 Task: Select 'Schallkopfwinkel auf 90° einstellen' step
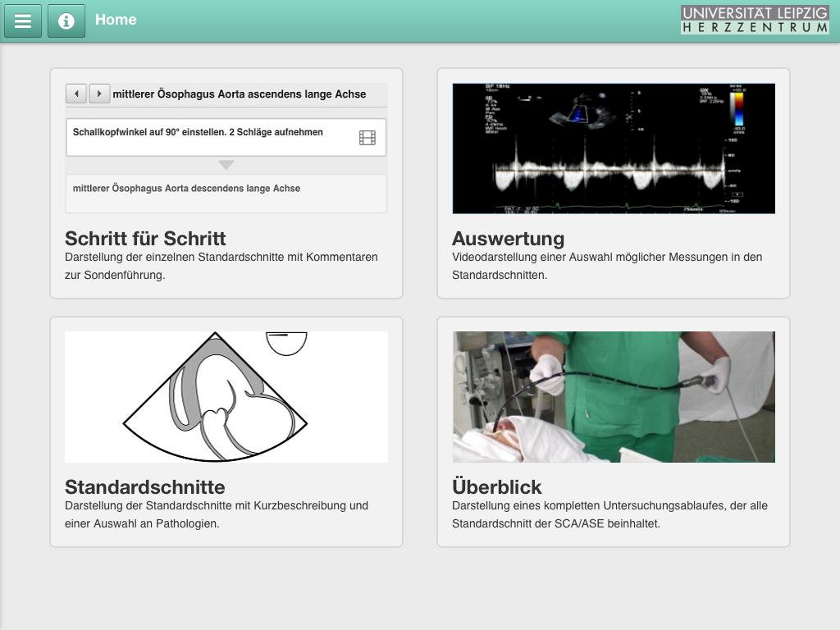click(226, 138)
